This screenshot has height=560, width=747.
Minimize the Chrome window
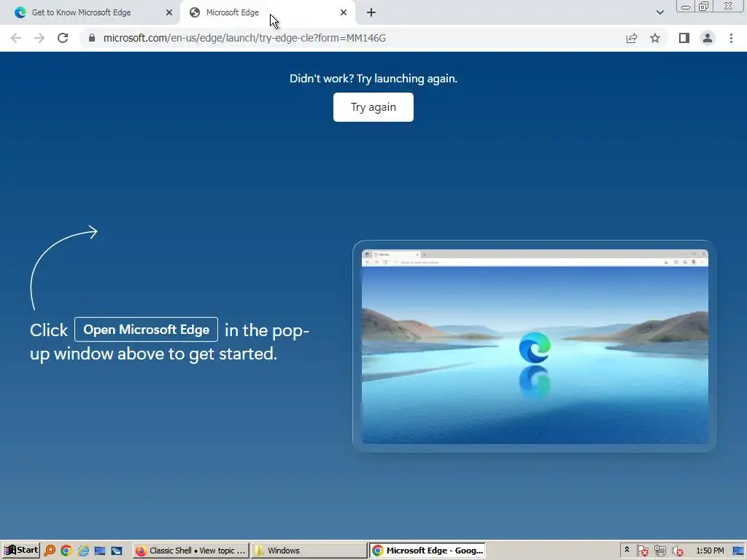coord(686,6)
